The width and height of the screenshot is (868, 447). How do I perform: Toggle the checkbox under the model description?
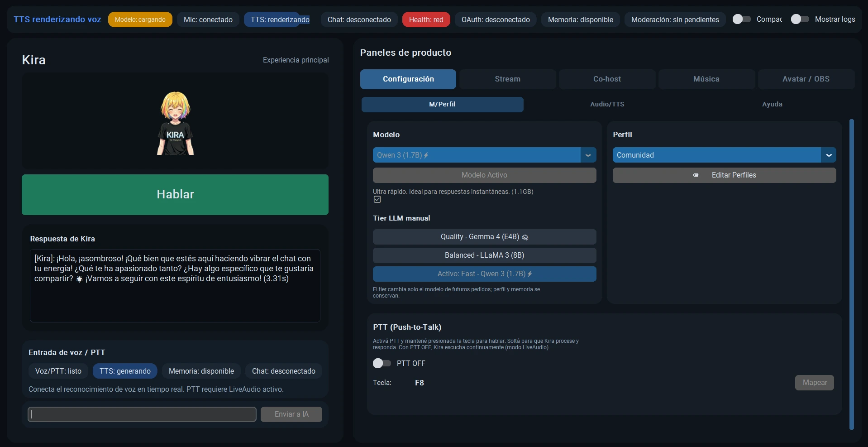point(377,199)
